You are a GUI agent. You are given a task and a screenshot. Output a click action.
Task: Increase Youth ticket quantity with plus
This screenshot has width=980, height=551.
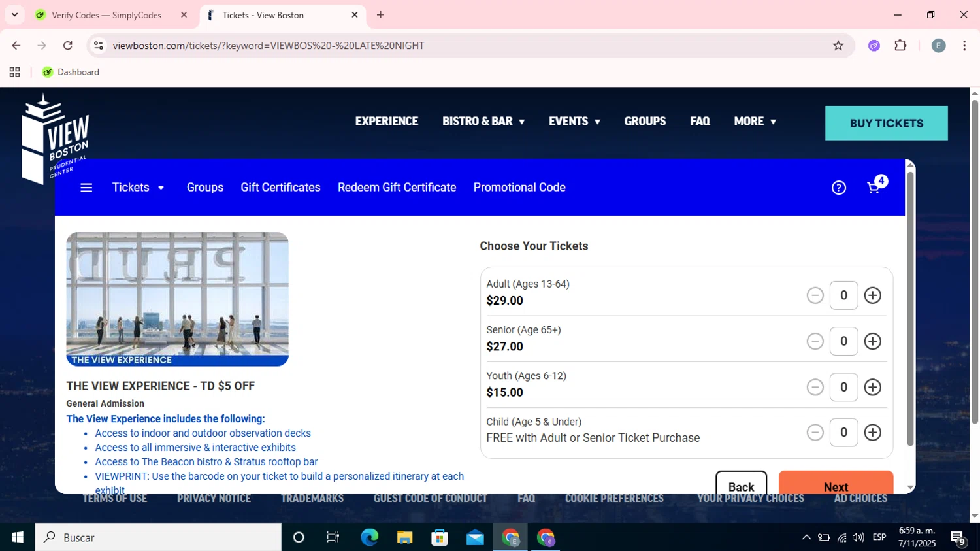(873, 387)
